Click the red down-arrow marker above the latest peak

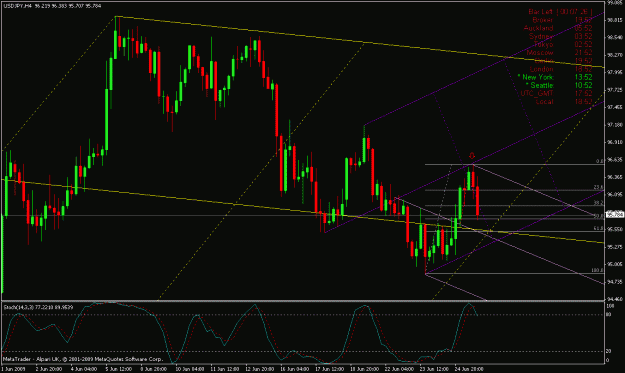472,156
